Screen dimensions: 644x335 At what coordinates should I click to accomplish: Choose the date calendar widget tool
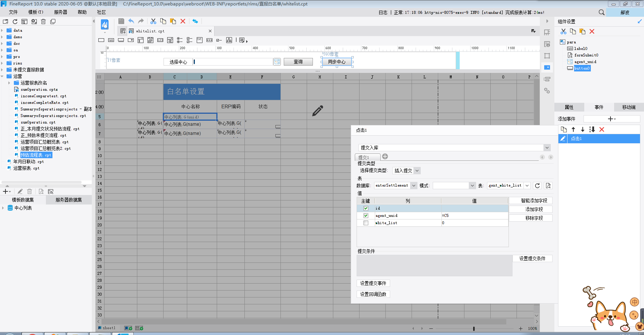coord(150,40)
